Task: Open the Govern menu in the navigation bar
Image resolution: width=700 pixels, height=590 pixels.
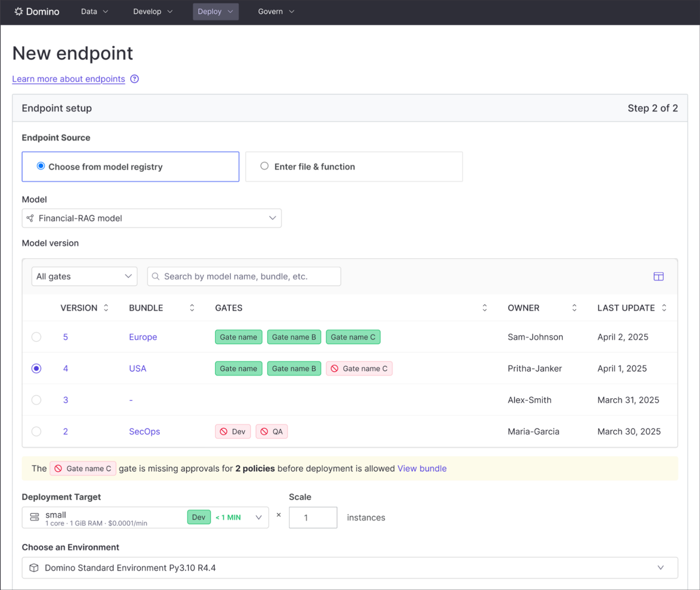Action: 275,12
